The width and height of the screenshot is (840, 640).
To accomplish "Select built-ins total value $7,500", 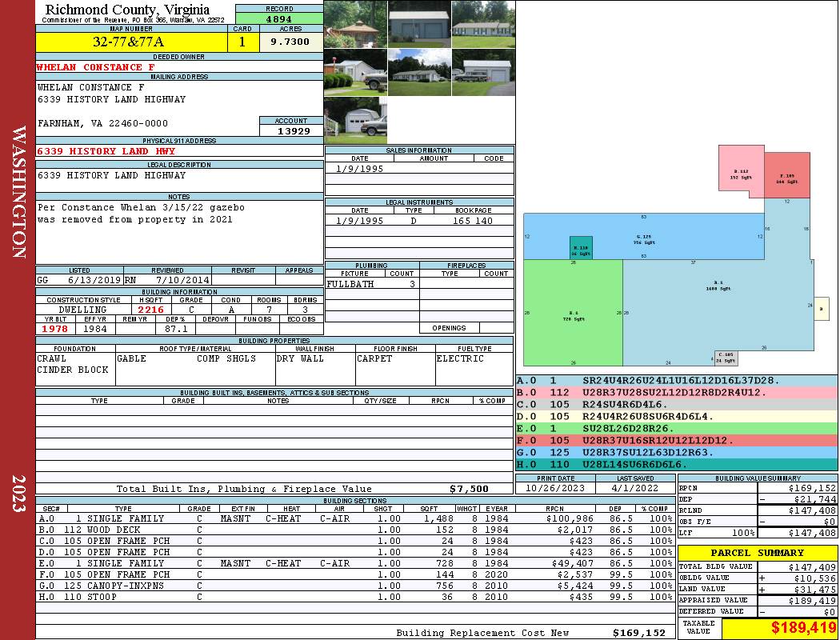I will tap(470, 489).
